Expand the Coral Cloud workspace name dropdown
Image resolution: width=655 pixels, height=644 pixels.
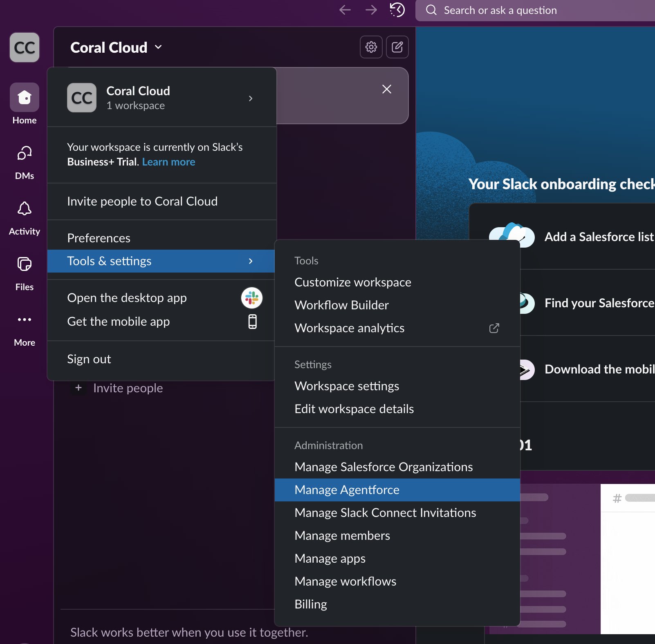[x=116, y=47]
